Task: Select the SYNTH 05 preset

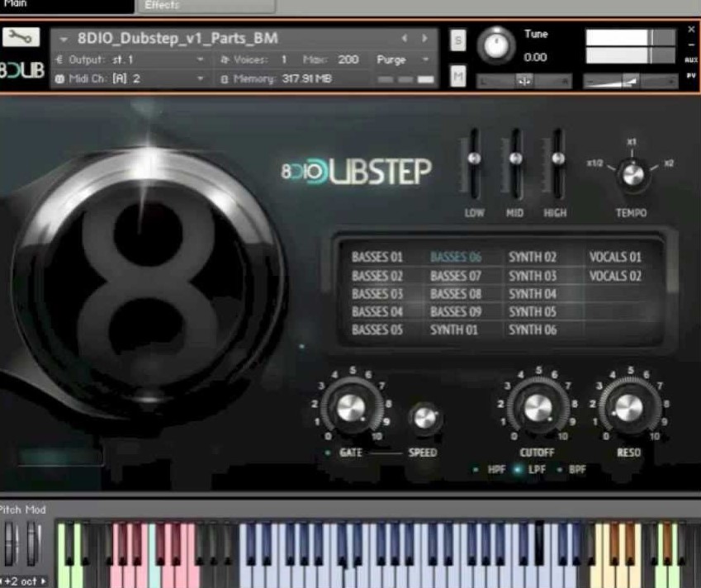Action: point(533,311)
